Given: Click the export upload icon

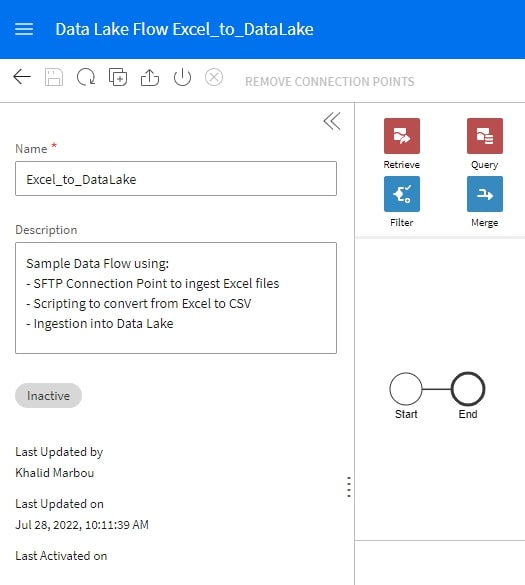Looking at the screenshot, I should [x=150, y=77].
